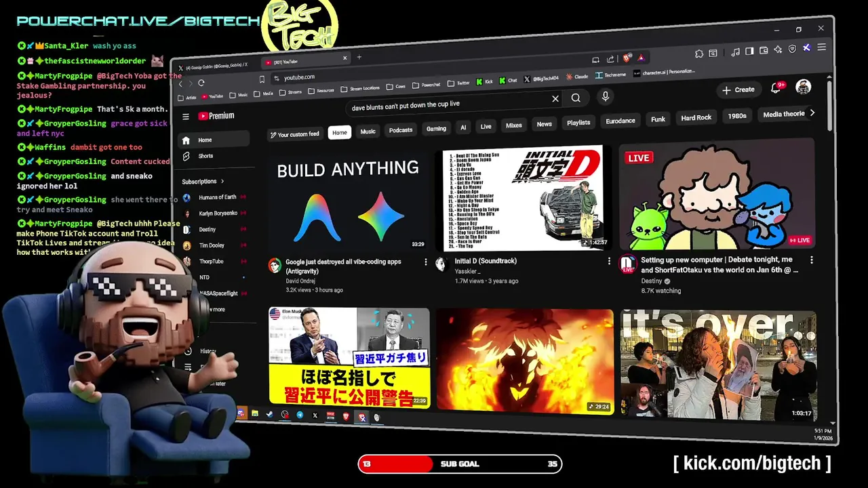Open the ThorpTube subscription

point(216,261)
